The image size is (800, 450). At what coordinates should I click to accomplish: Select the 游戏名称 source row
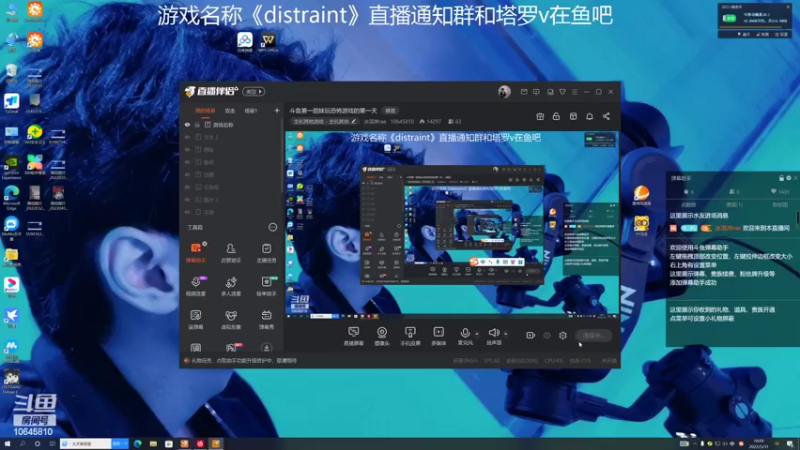232,125
